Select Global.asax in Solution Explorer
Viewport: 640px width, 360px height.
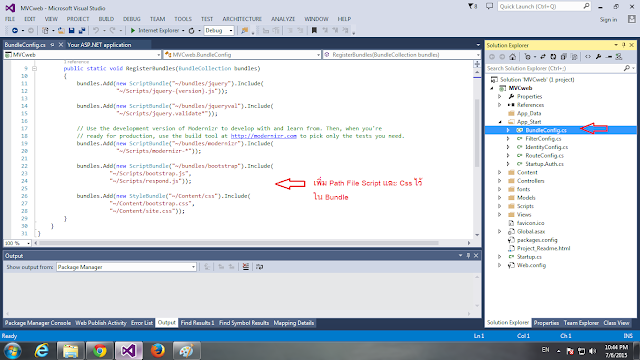[531, 231]
